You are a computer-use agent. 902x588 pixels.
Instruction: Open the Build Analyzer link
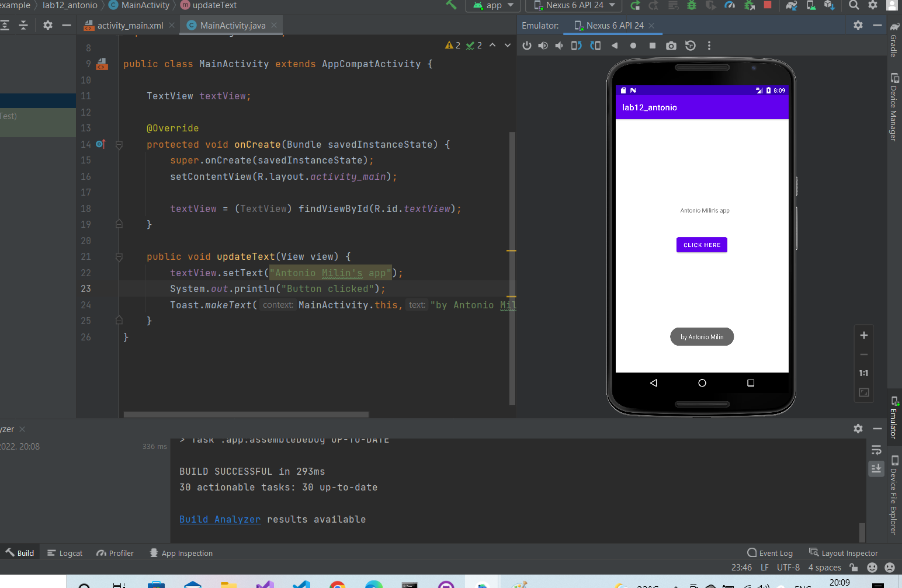[220, 519]
